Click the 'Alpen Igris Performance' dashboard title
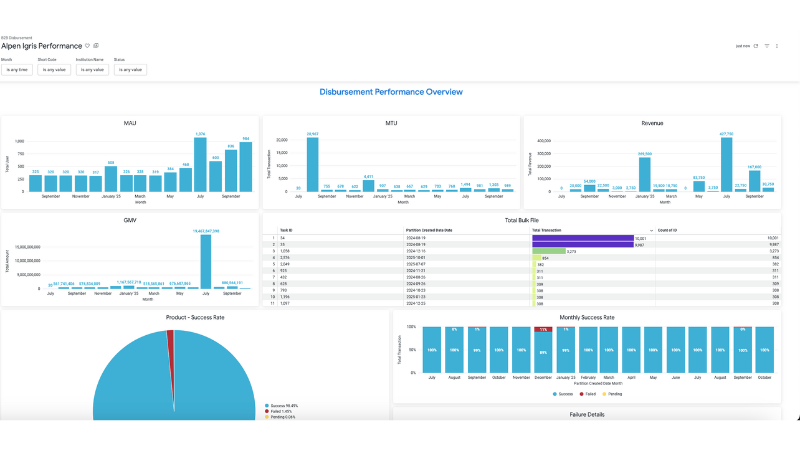 [x=41, y=46]
